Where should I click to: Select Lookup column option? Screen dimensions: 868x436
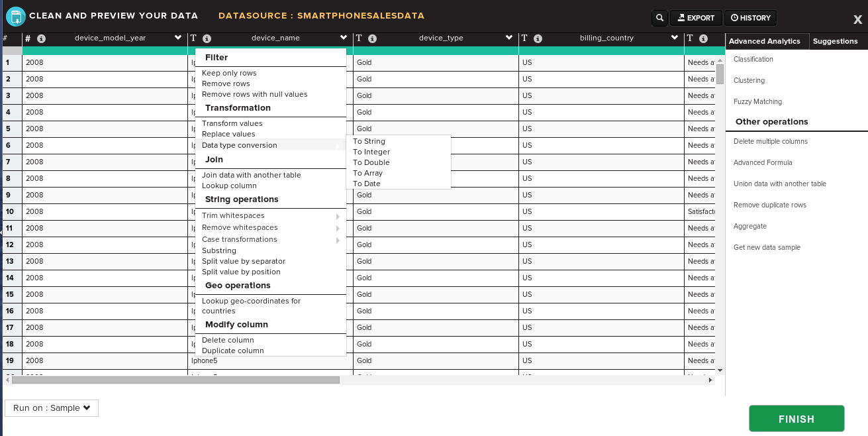pyautogui.click(x=229, y=186)
